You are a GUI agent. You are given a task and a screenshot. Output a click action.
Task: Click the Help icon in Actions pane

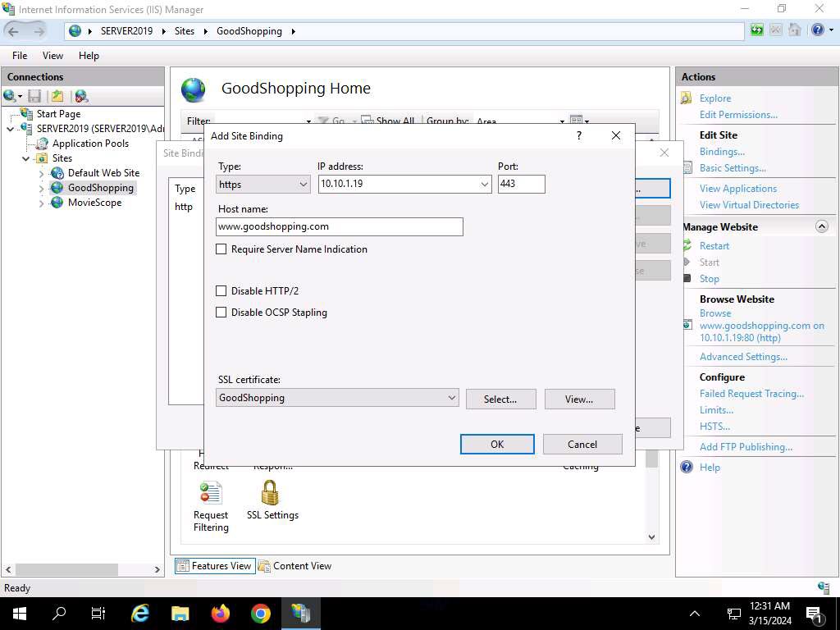(x=687, y=467)
